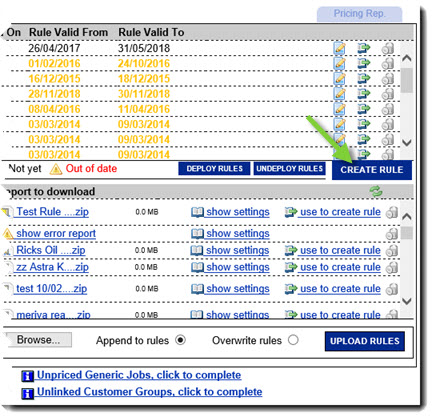This screenshot has width=432, height=417.
Task: Click the export arrow icon for the 01/02/2016 rule
Action: pyautogui.click(x=364, y=63)
